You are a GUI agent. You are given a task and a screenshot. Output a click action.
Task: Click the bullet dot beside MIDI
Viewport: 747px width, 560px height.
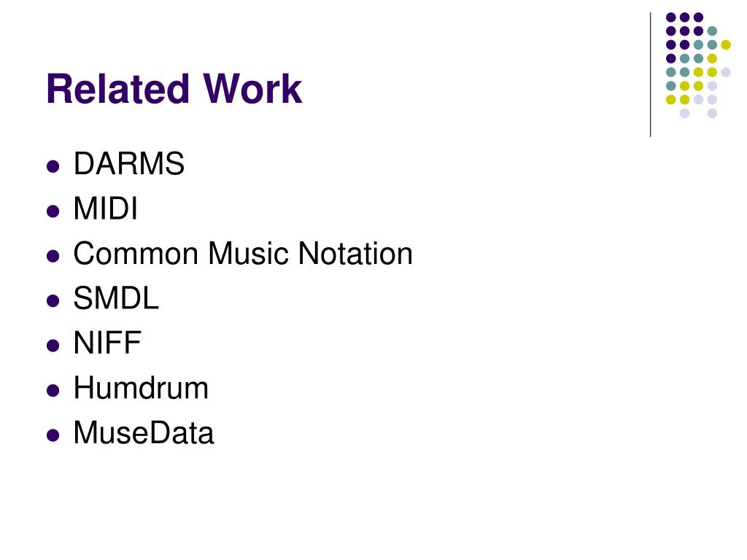(x=53, y=211)
